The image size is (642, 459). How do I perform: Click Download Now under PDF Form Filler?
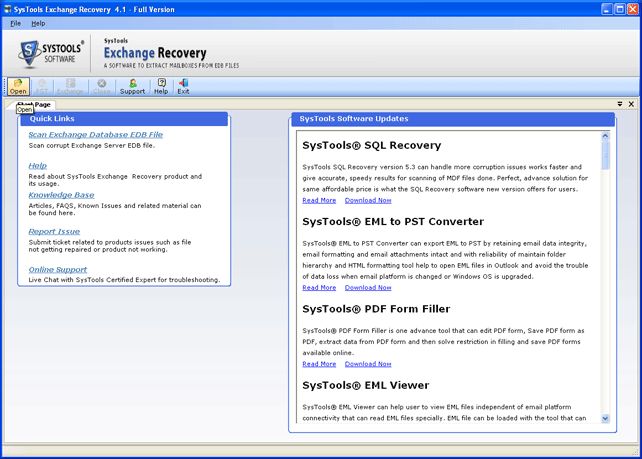[368, 364]
